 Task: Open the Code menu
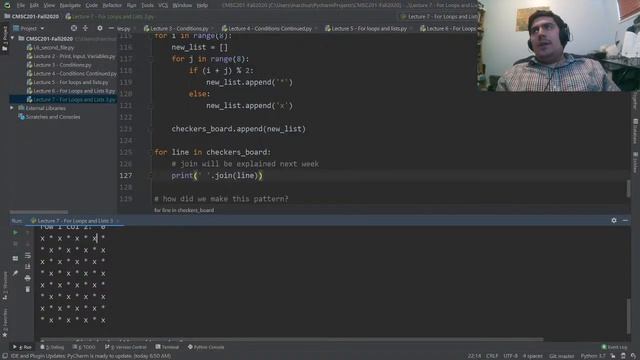tap(91, 5)
